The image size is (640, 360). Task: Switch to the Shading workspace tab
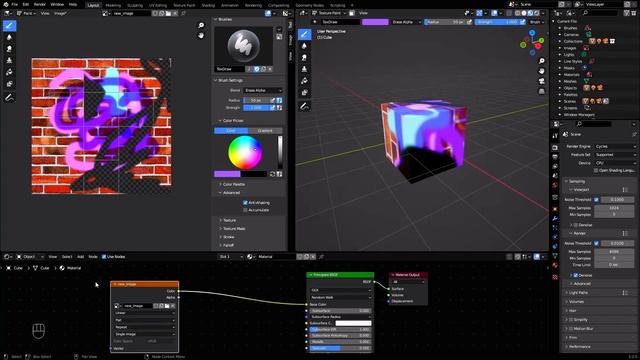[x=208, y=5]
